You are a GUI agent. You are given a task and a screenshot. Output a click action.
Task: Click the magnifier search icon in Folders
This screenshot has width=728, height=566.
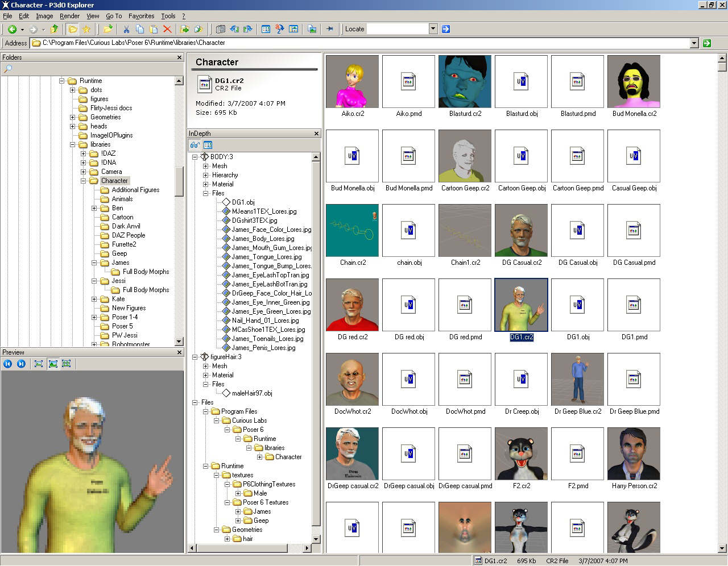pyautogui.click(x=8, y=69)
